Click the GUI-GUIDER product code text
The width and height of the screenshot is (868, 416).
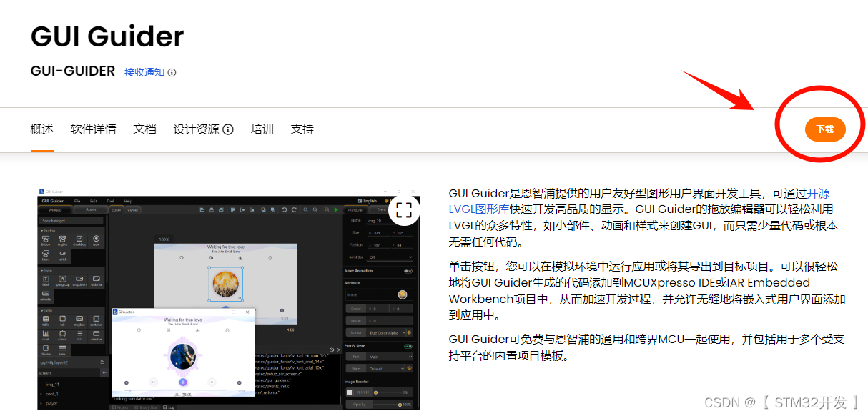click(73, 71)
